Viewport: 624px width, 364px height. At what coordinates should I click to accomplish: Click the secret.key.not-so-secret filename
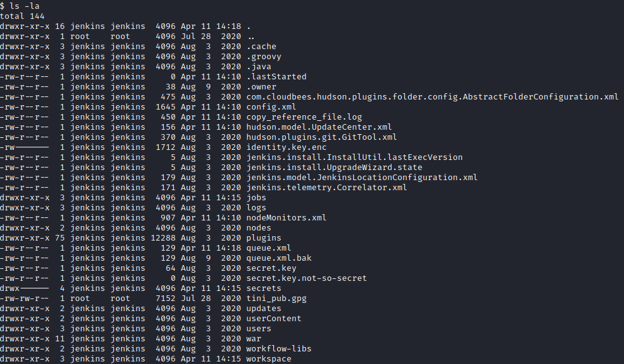click(306, 278)
